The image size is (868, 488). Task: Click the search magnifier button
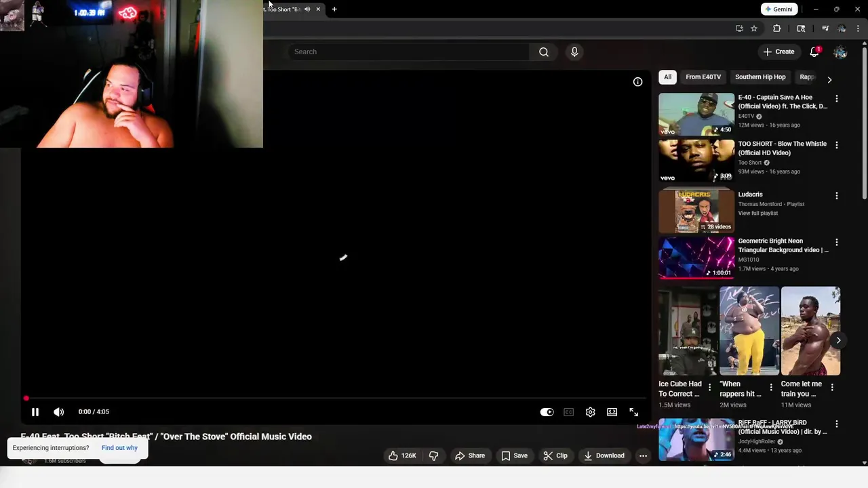coord(543,52)
